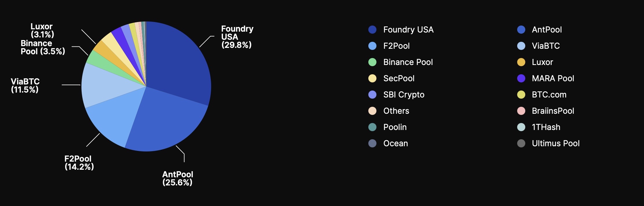Click the MARA Pool legend dot
Image resolution: width=644 pixels, height=206 pixels.
coord(521,78)
